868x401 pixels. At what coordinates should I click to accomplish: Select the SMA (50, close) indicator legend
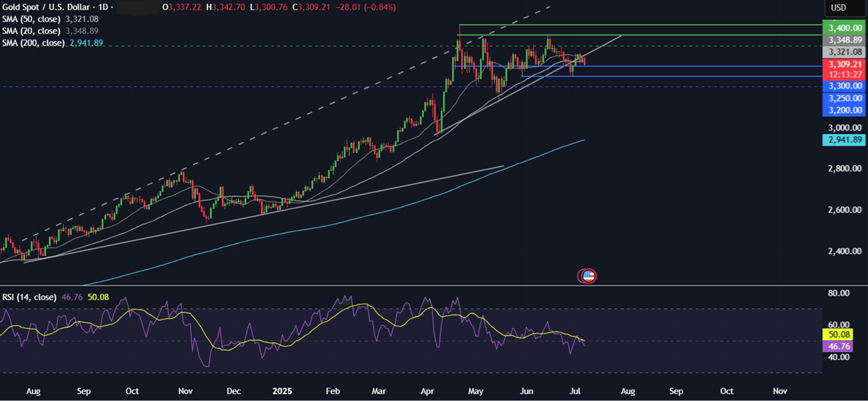(31, 18)
